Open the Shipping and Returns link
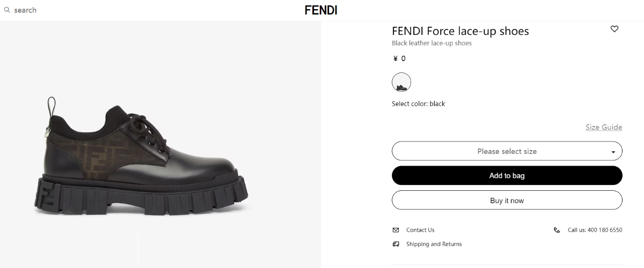Viewport: 644px width, 268px height. (x=434, y=244)
